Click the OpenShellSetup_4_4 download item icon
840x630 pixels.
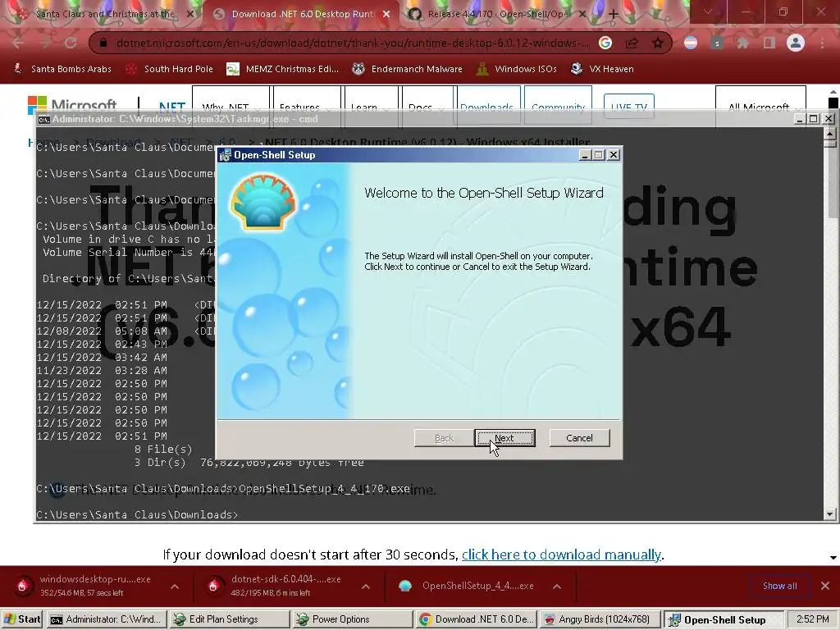(x=405, y=586)
